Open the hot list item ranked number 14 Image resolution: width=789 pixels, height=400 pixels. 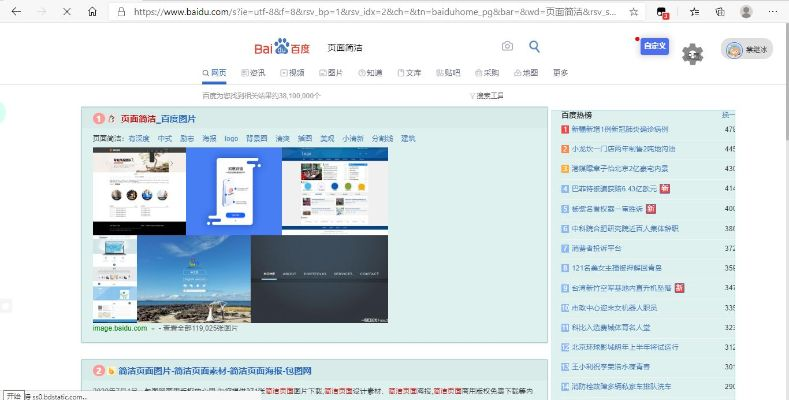point(621,386)
